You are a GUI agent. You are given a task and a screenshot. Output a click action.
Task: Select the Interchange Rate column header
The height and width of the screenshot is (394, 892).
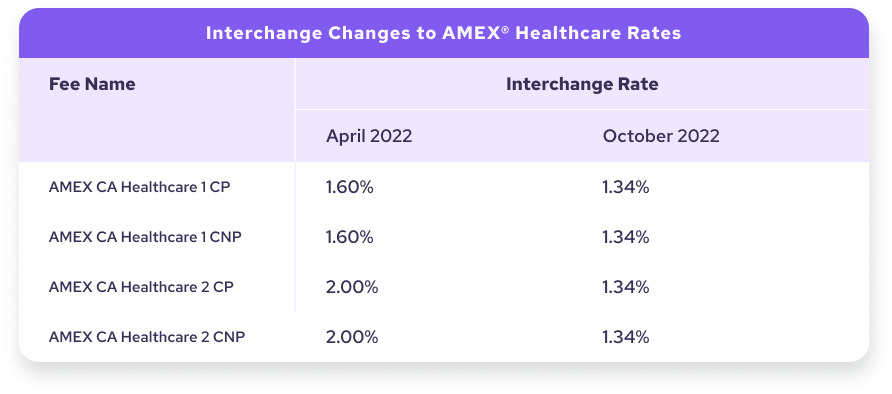[582, 84]
